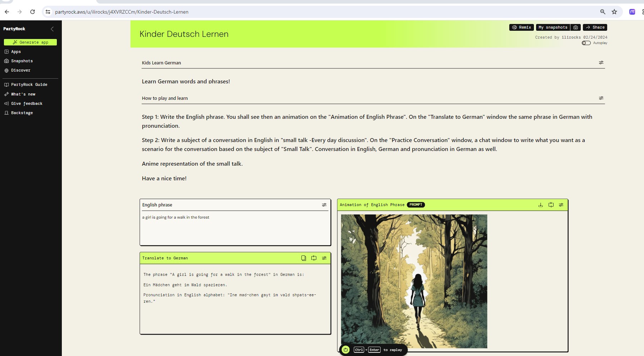The image size is (644, 356).
Task: Click the Generate app button
Action: [x=30, y=42]
